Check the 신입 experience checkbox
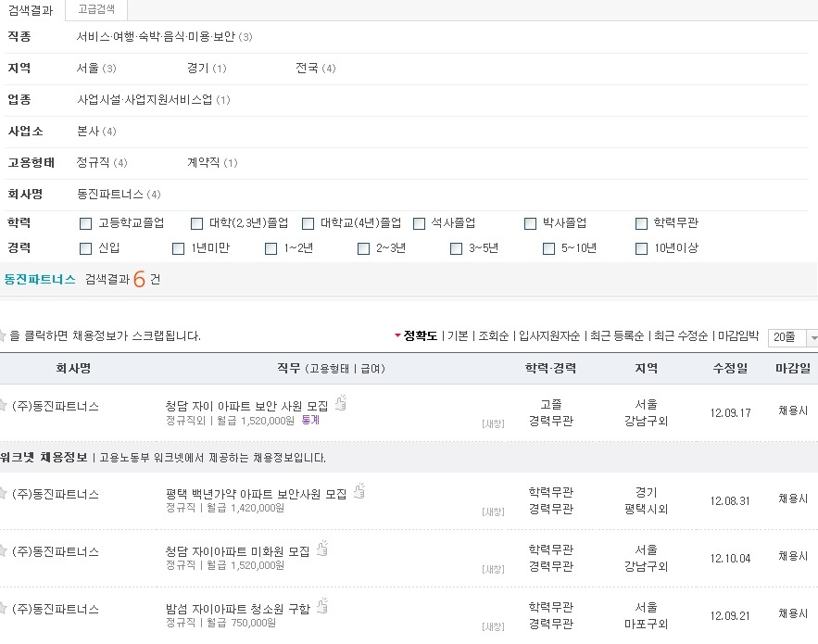The width and height of the screenshot is (818, 644). [85, 248]
